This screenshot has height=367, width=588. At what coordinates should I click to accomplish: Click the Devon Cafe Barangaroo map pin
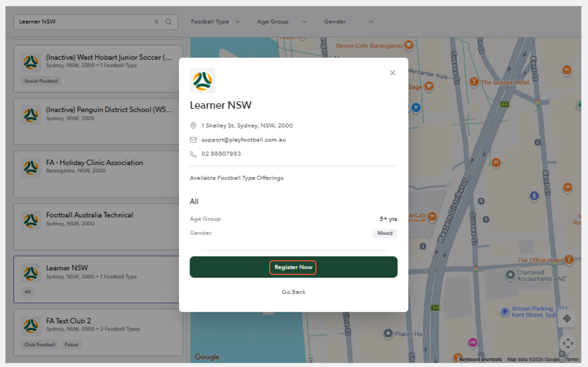tap(409, 45)
